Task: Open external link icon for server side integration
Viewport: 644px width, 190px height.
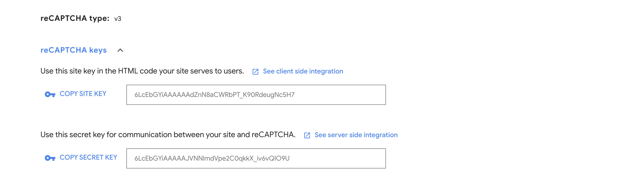Action: pos(307,135)
